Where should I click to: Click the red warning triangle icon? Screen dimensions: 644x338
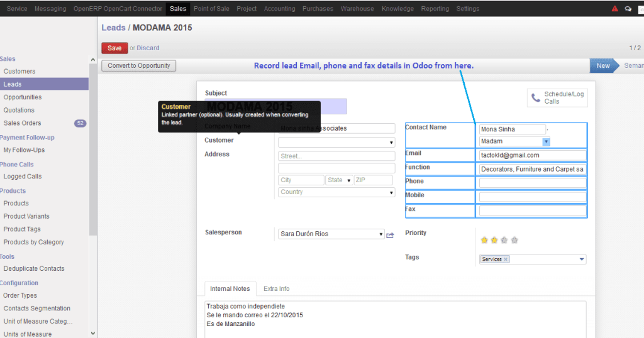(x=615, y=9)
